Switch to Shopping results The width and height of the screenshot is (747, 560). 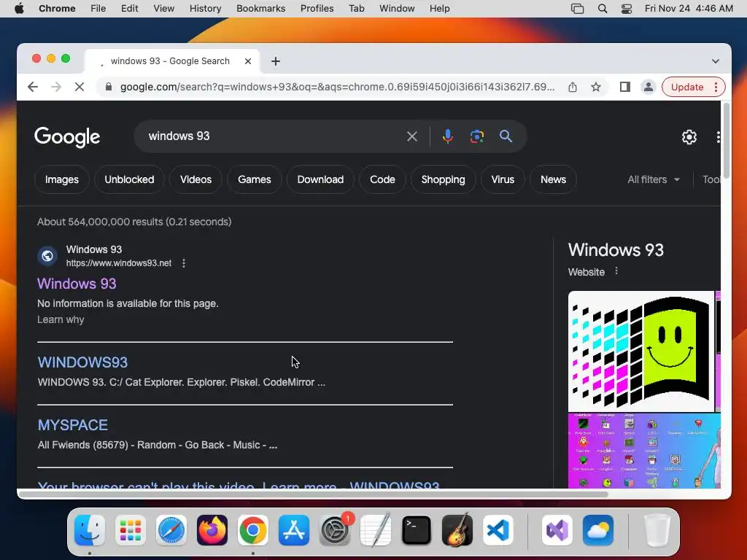coord(443,179)
